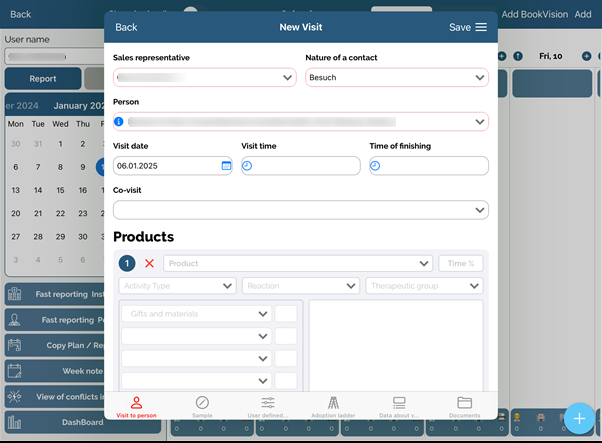
Task: Open the Documents folder tab icon
Action: 464,406
